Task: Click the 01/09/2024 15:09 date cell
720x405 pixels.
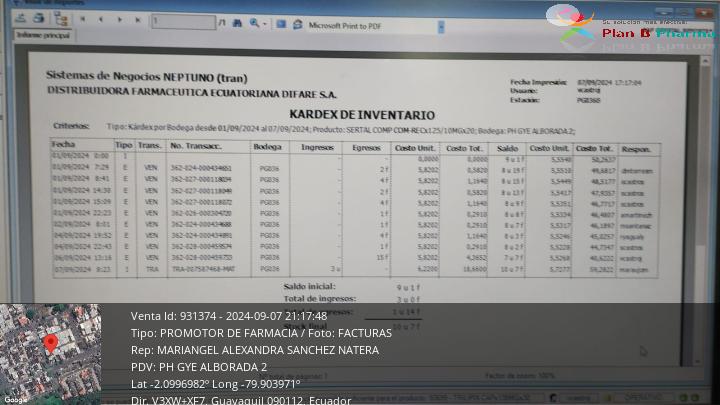Action: [81, 201]
